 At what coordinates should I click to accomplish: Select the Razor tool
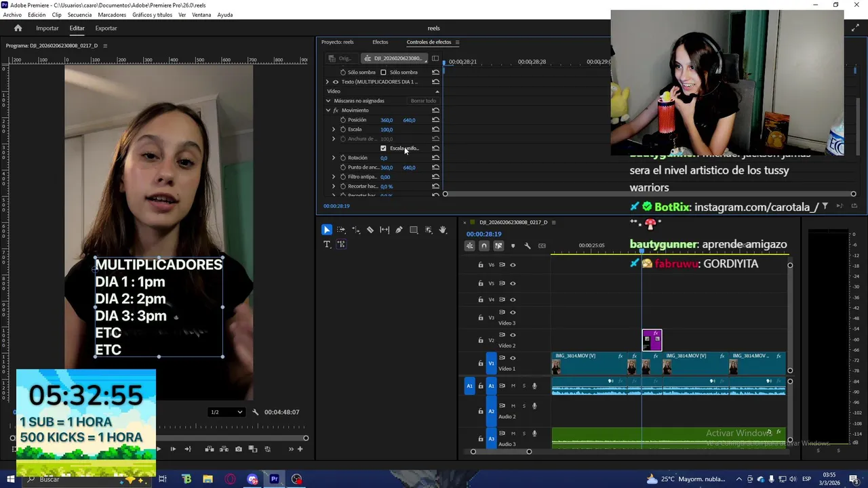(x=370, y=230)
